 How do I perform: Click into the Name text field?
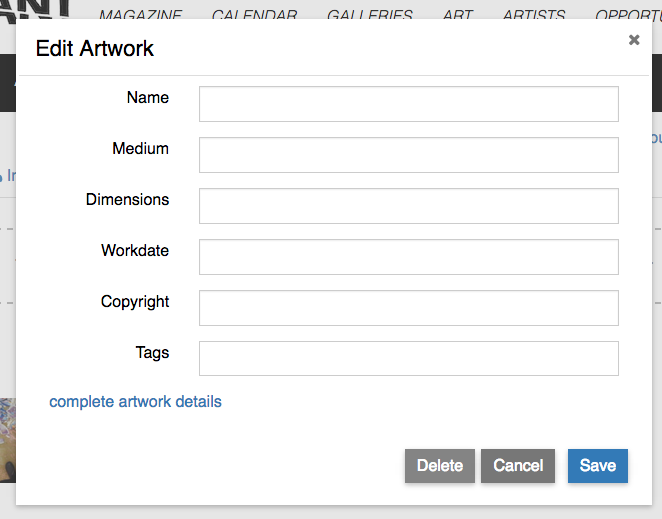[408, 104]
